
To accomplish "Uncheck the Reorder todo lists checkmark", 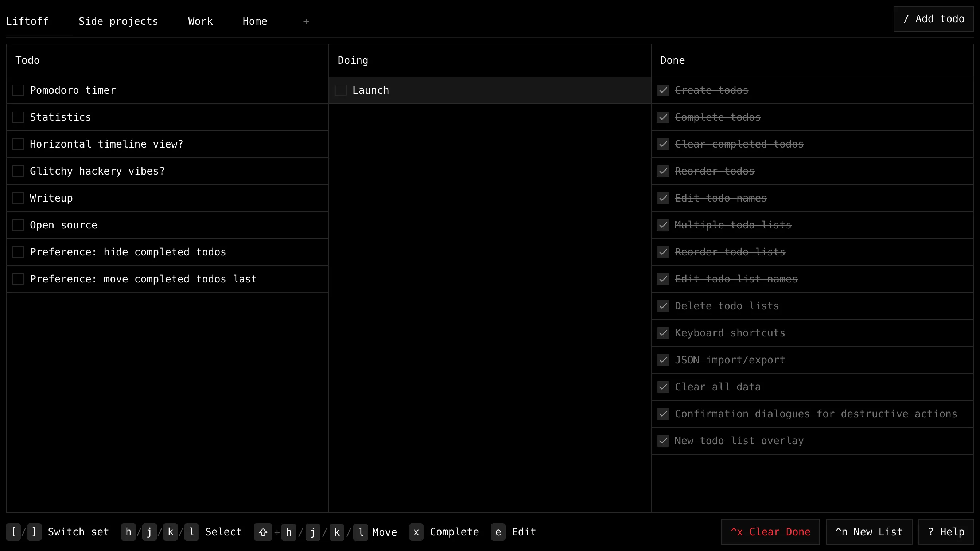I will click(x=663, y=253).
